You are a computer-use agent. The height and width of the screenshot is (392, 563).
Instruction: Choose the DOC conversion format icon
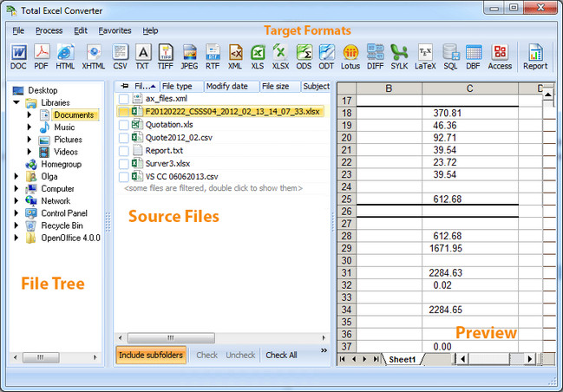click(x=18, y=56)
